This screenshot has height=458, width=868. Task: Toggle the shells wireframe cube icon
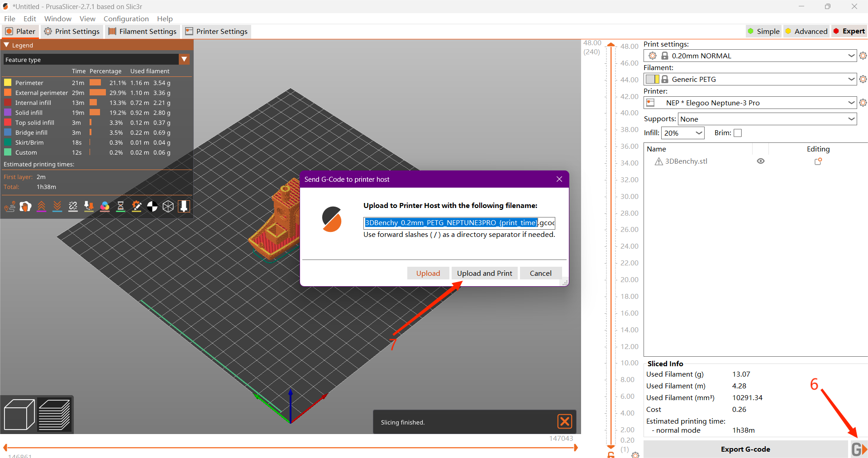tap(168, 207)
